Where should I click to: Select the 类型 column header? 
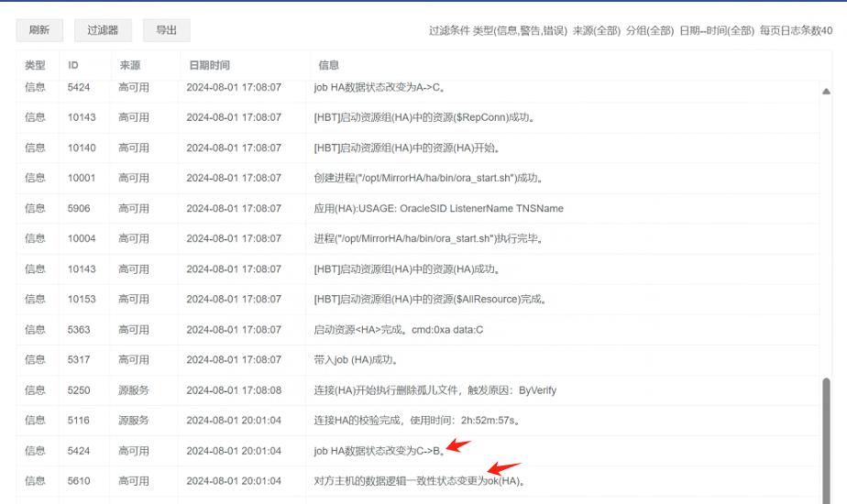[35, 65]
